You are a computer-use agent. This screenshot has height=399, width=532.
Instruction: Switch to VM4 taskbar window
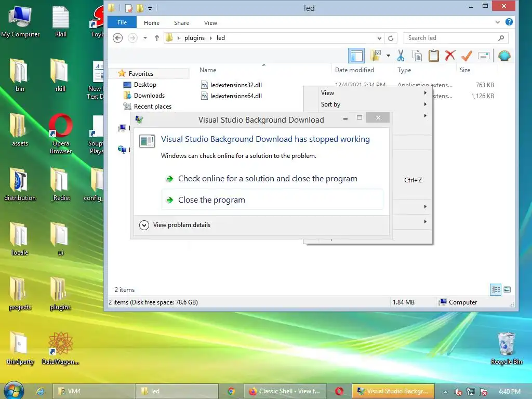(x=94, y=391)
